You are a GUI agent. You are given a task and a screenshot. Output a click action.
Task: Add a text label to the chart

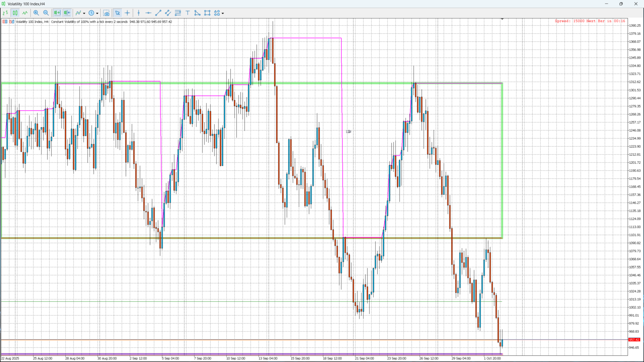[x=188, y=13]
